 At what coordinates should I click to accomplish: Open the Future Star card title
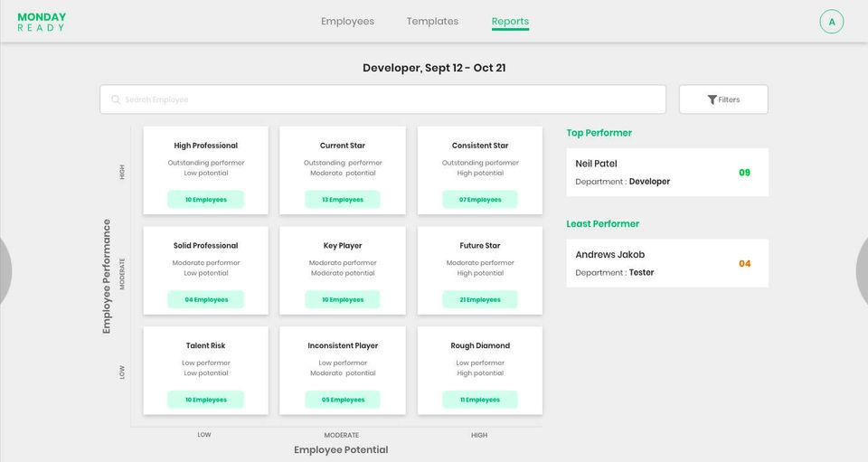[x=480, y=246]
